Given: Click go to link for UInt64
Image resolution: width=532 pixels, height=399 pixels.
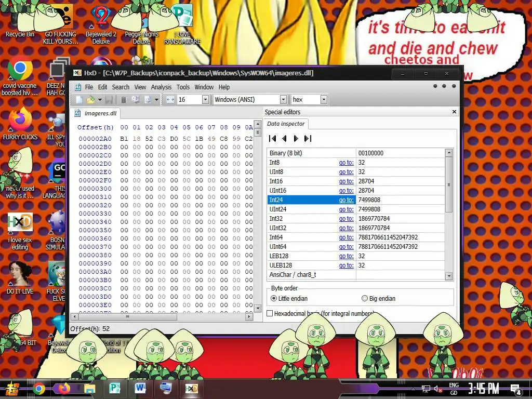Looking at the screenshot, I should 346,247.
